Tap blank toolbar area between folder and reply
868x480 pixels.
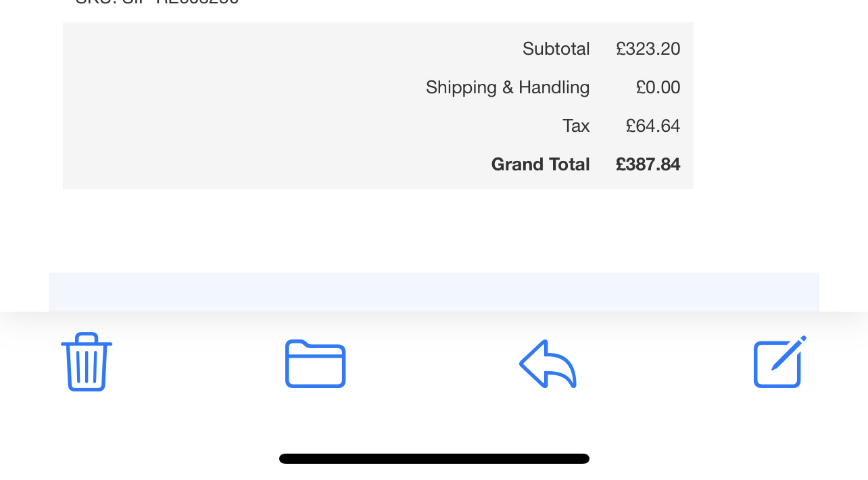[x=432, y=364]
